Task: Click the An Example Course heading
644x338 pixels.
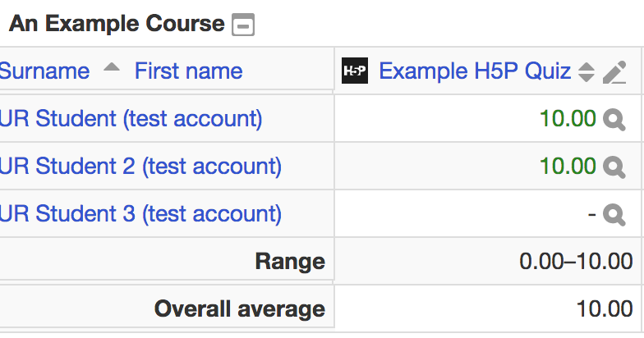Action: [x=117, y=24]
